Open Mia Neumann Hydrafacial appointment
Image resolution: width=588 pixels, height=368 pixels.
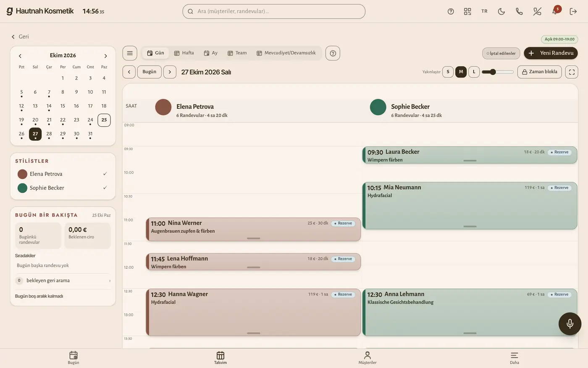tap(470, 206)
